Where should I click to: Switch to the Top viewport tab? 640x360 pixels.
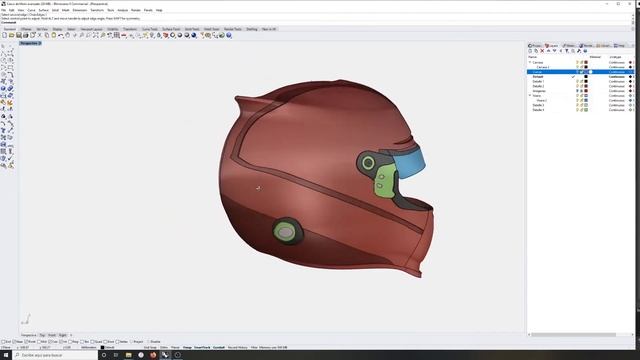tap(42, 336)
